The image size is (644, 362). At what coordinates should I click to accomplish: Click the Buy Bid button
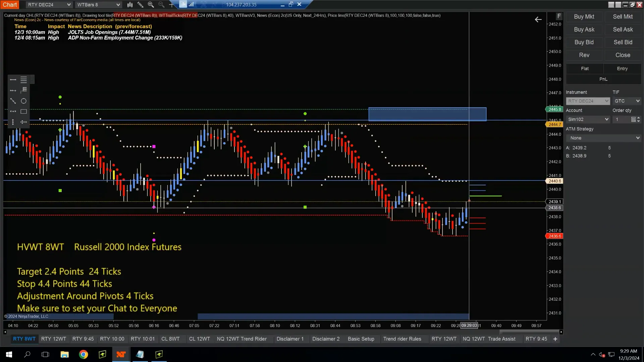[x=584, y=42]
